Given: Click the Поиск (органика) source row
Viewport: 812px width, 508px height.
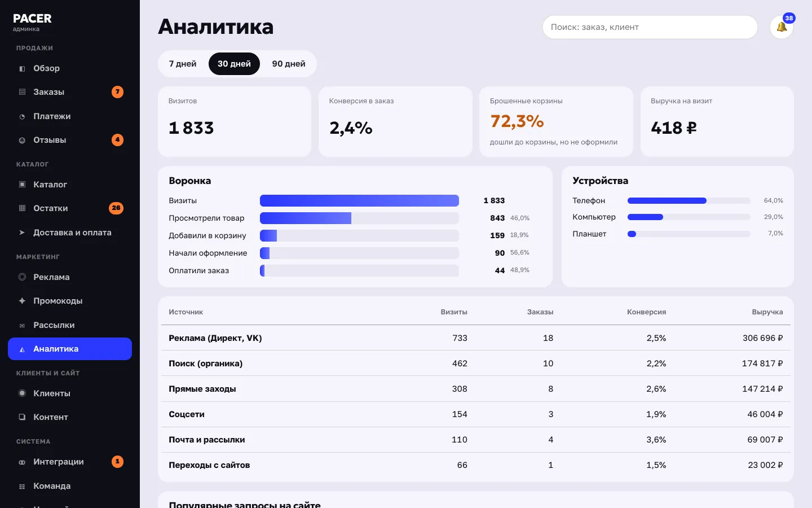Looking at the screenshot, I should 476,364.
